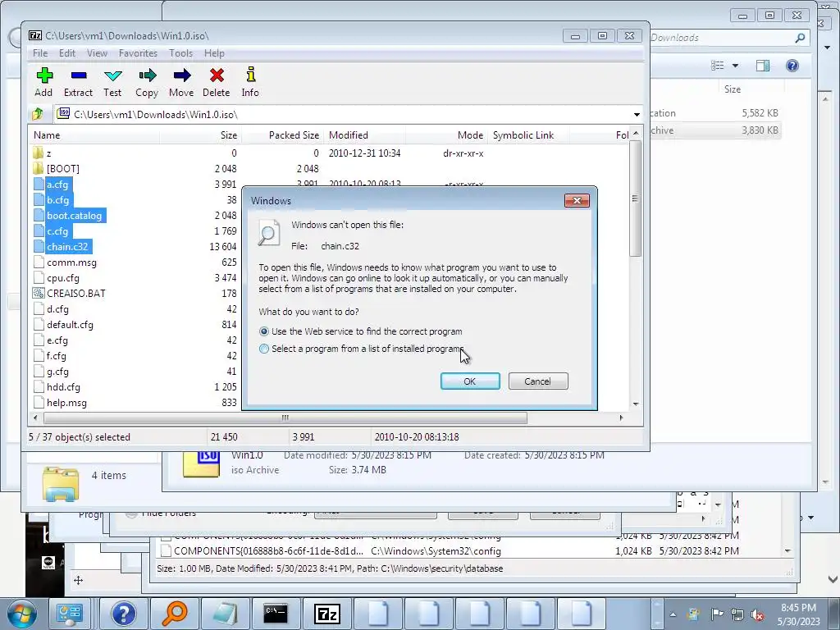Click the comm.msg file icon

click(38, 262)
